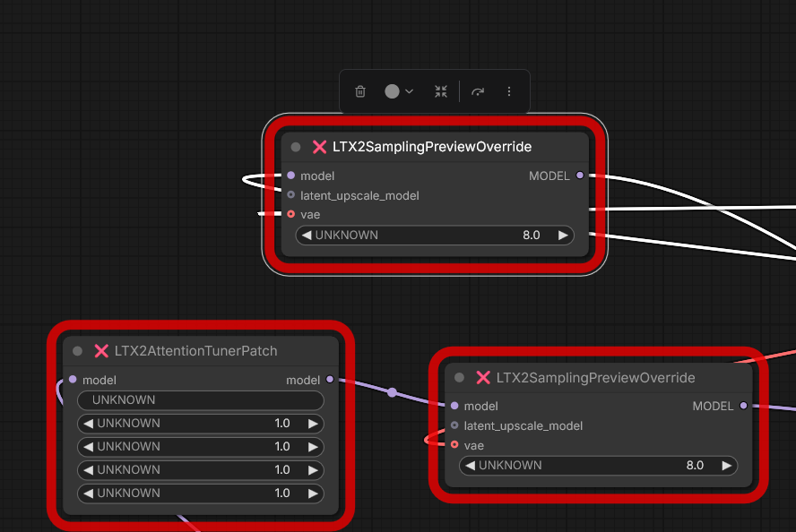Image resolution: width=796 pixels, height=532 pixels.
Task: Click the reroute dot on the purple model link
Action: 392,392
